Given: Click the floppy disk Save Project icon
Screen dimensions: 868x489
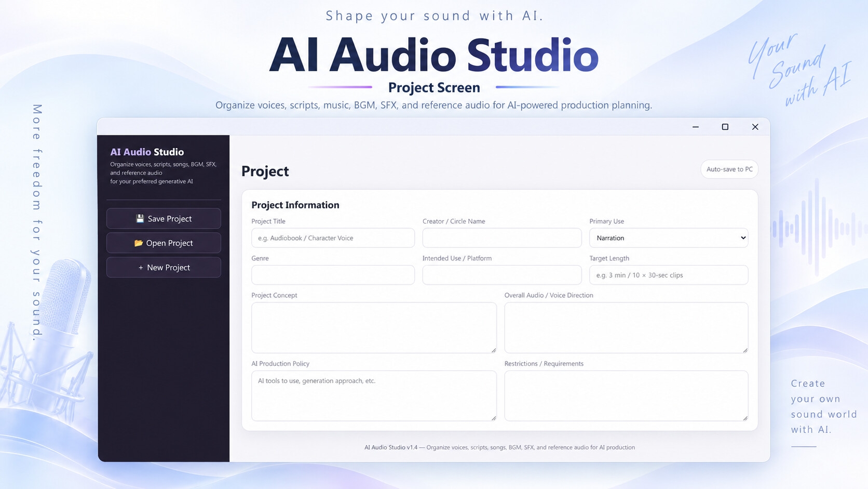Looking at the screenshot, I should click(140, 219).
